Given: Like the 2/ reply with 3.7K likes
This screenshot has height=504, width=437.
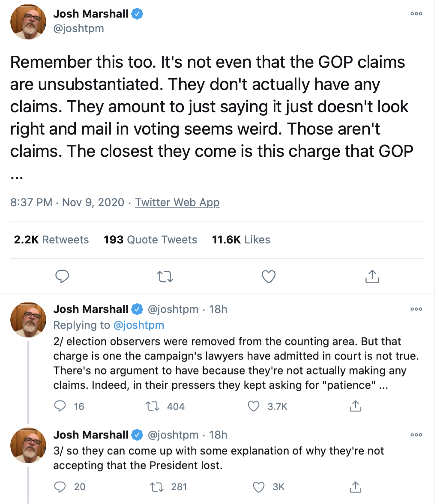Looking at the screenshot, I should (x=254, y=406).
